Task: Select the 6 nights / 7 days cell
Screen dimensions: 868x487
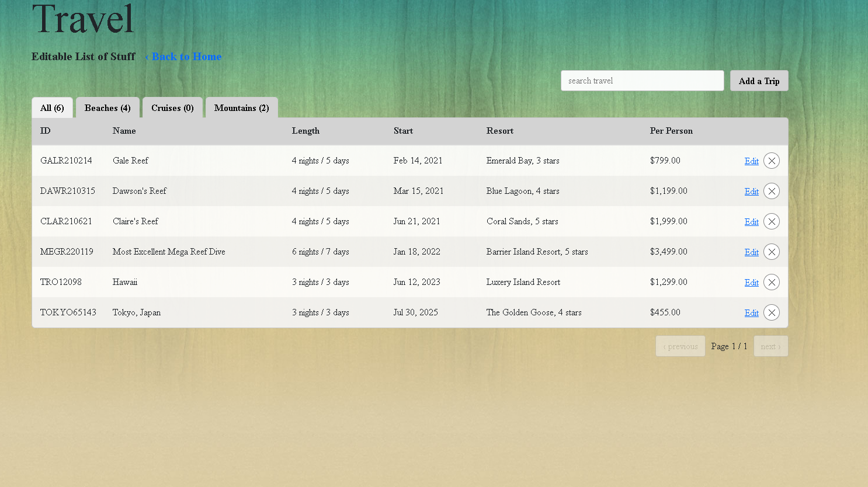Action: (x=321, y=252)
